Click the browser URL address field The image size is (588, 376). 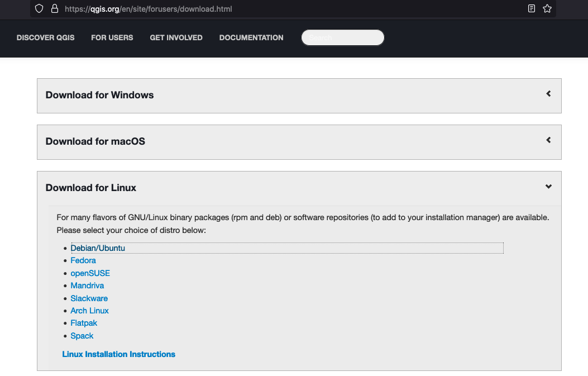(293, 8)
